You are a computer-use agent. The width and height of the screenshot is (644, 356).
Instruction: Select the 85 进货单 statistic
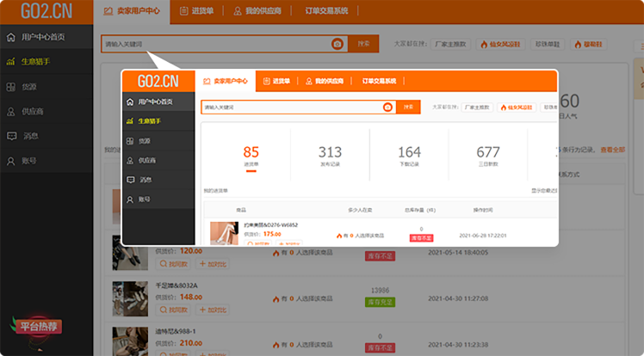point(251,156)
